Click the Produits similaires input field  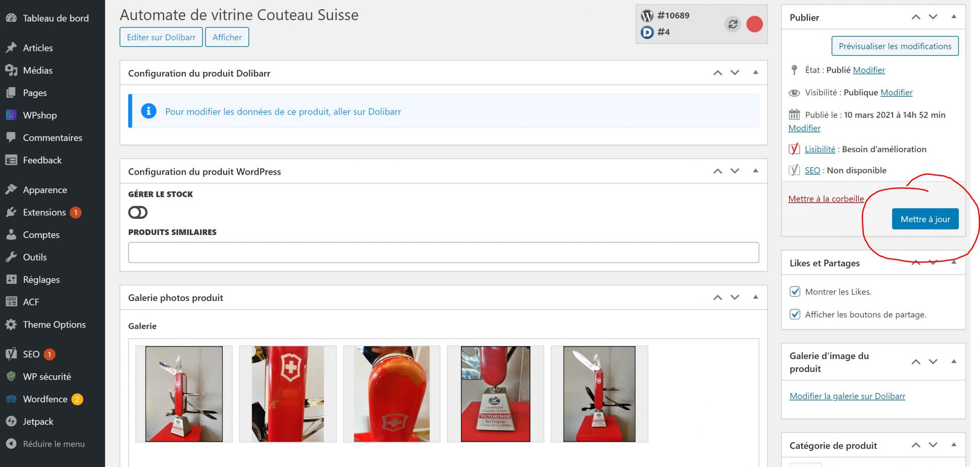click(443, 252)
